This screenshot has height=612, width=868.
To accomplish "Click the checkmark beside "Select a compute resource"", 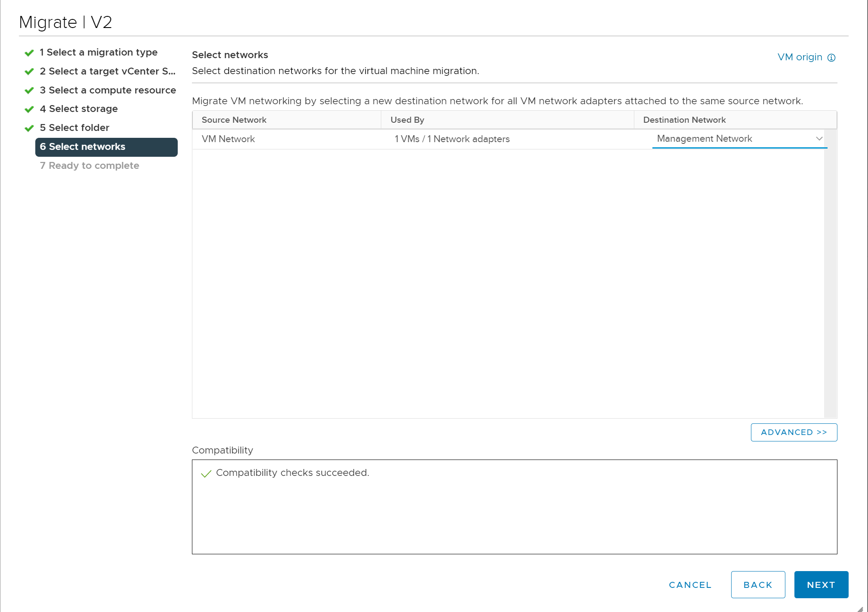I will 29,90.
